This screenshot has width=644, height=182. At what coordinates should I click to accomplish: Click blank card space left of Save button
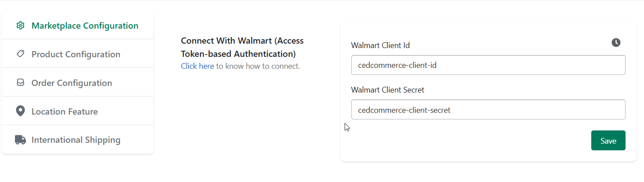point(466,141)
